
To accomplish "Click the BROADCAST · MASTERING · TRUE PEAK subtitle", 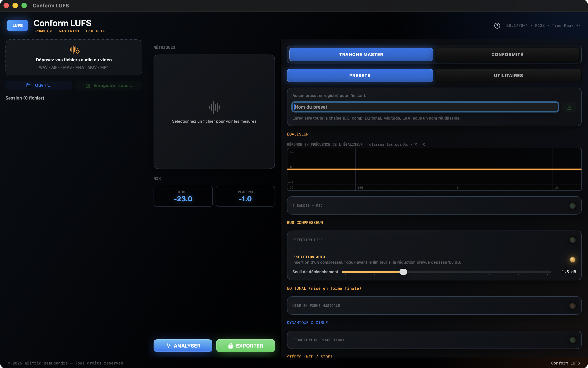I will pos(69,31).
